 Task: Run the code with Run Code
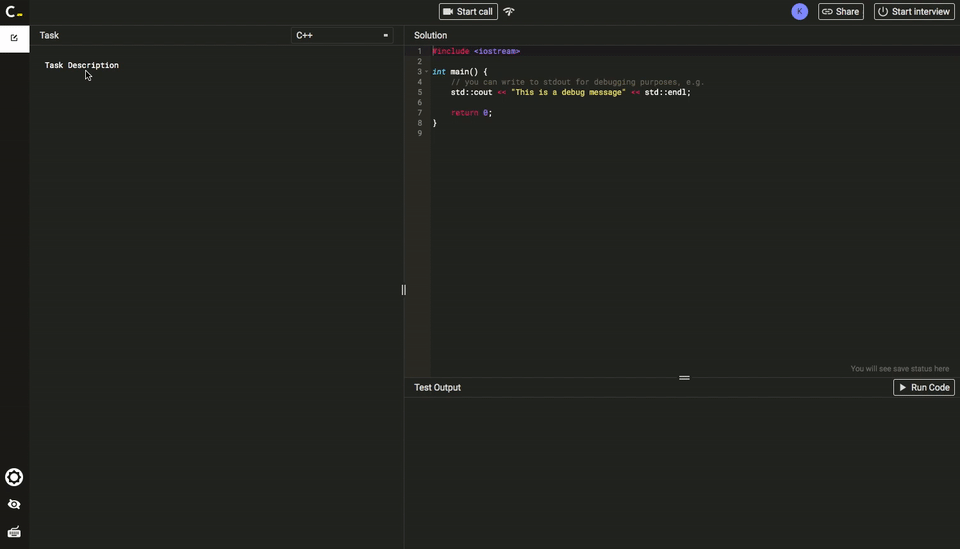923,387
